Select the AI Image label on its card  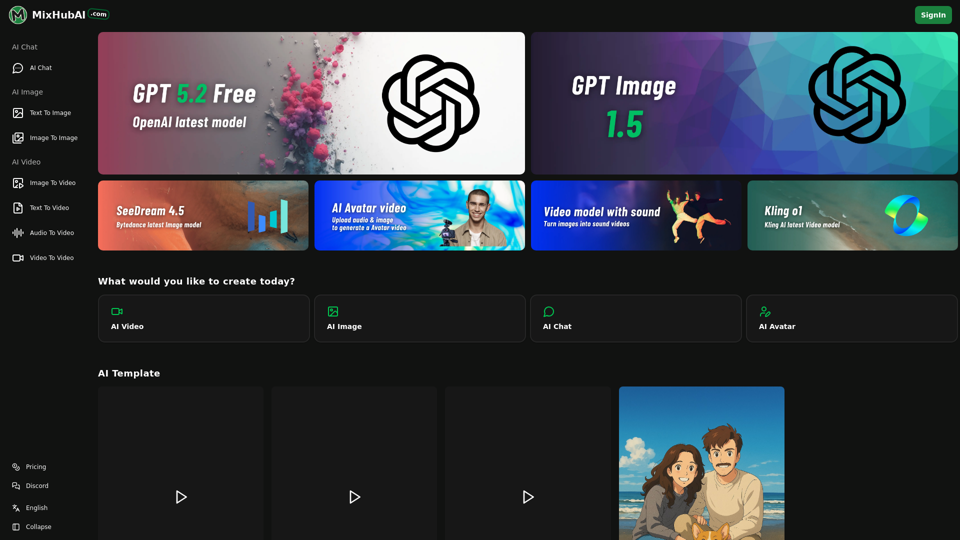(x=344, y=326)
